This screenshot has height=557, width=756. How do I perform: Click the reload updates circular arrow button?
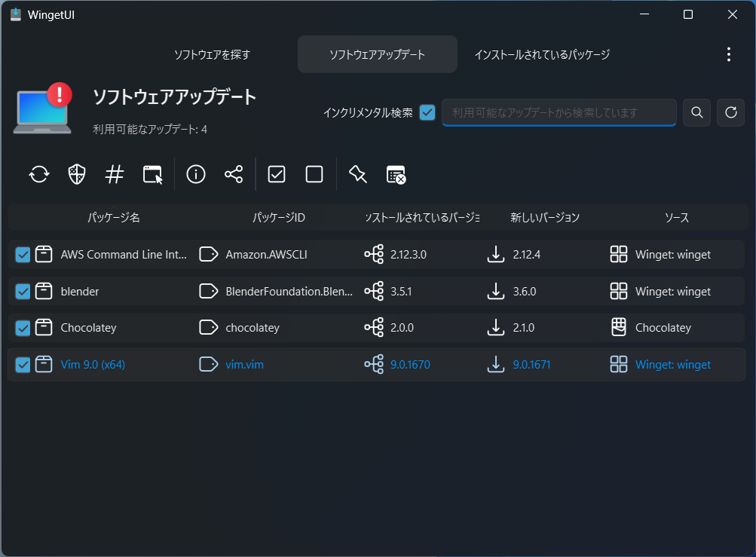pos(731,112)
